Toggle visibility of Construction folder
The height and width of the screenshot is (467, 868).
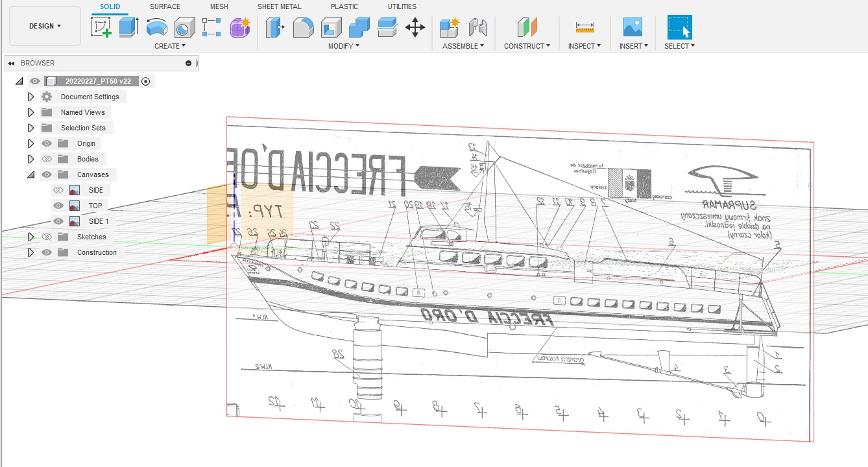click(47, 252)
